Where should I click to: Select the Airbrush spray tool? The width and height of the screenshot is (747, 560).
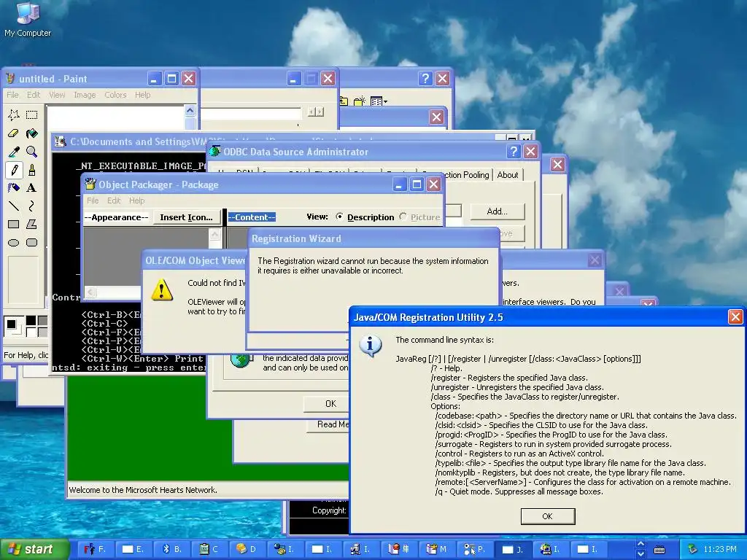[x=14, y=187]
